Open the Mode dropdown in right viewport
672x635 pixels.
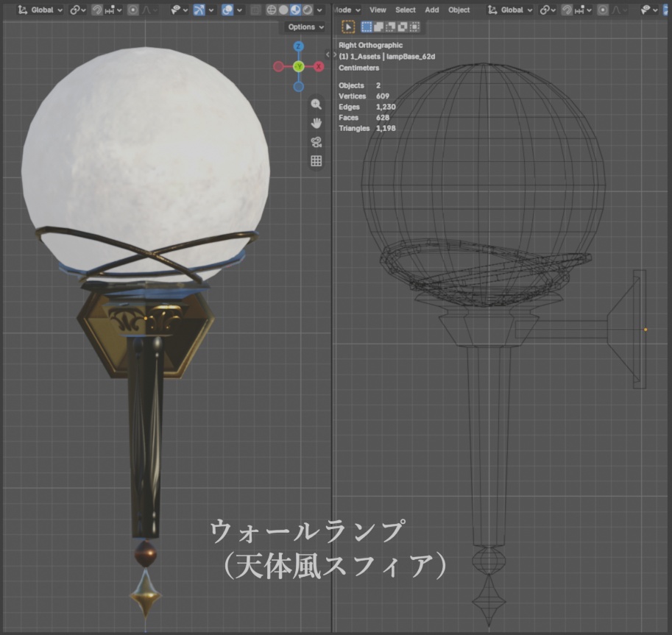[347, 10]
